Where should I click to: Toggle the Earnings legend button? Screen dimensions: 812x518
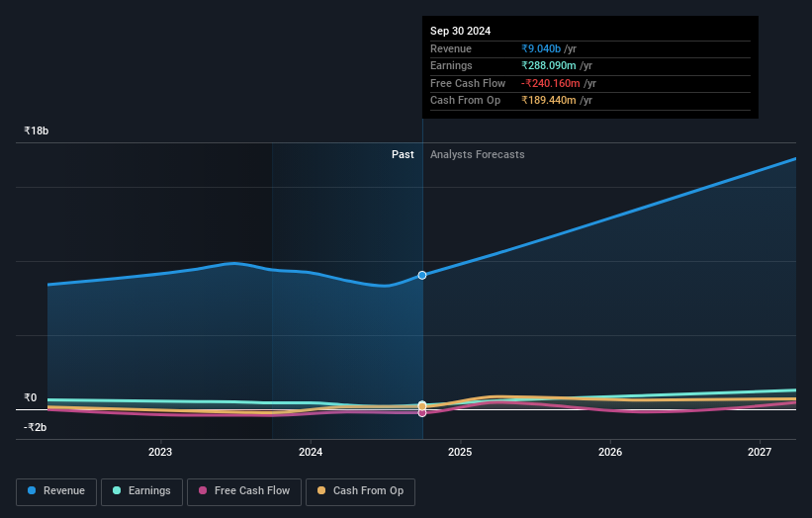click(141, 491)
